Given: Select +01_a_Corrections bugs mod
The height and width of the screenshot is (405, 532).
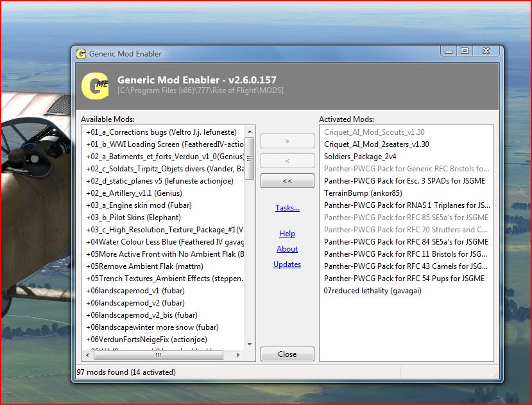Looking at the screenshot, I should point(162,132).
